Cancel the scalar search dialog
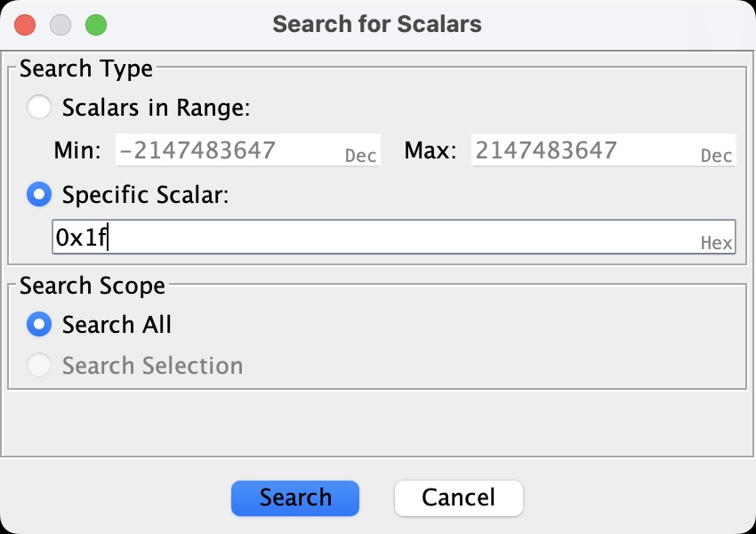The width and height of the screenshot is (756, 534). (x=459, y=498)
